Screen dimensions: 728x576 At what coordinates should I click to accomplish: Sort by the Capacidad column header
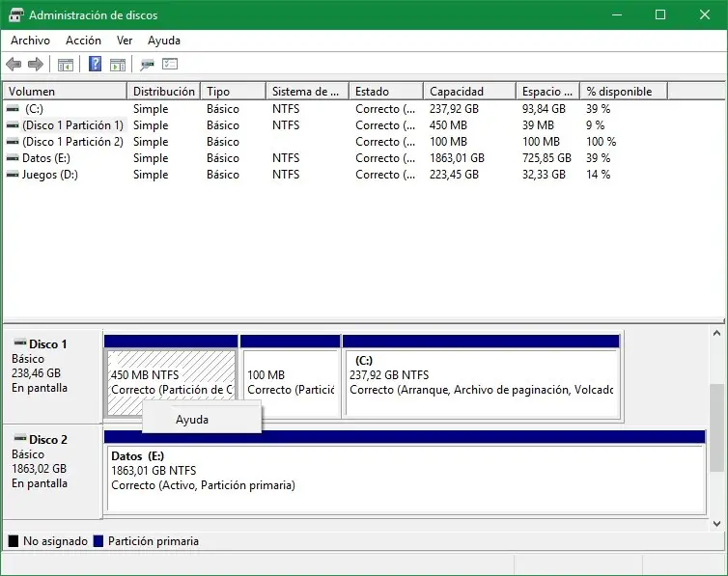tap(468, 92)
